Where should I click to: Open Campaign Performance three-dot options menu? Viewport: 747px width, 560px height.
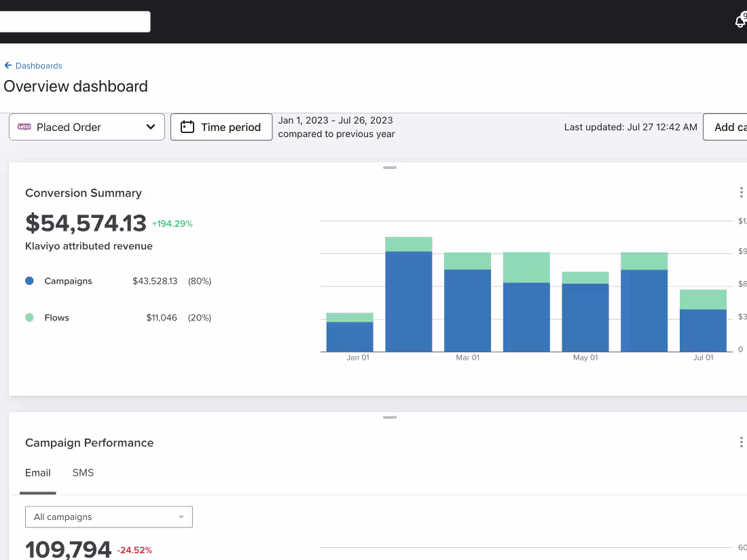[741, 443]
